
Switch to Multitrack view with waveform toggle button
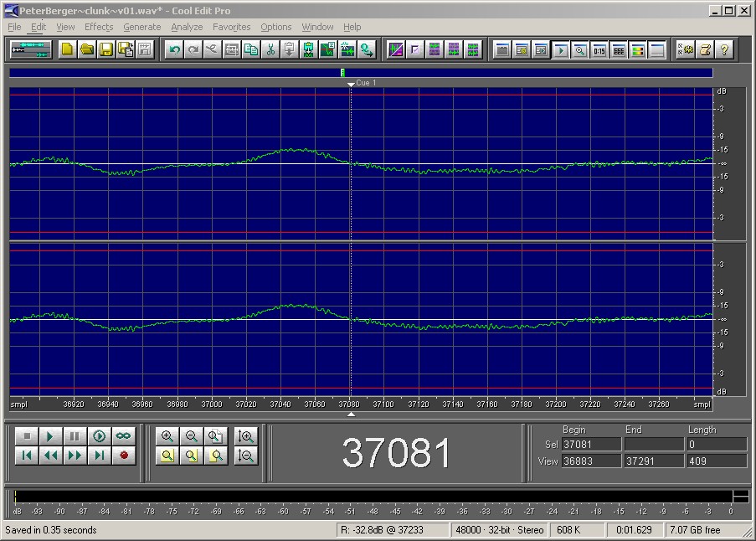[x=31, y=49]
